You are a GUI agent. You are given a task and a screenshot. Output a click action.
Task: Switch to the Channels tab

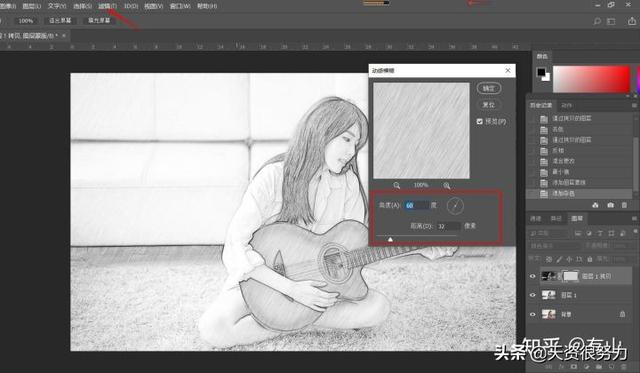click(535, 219)
